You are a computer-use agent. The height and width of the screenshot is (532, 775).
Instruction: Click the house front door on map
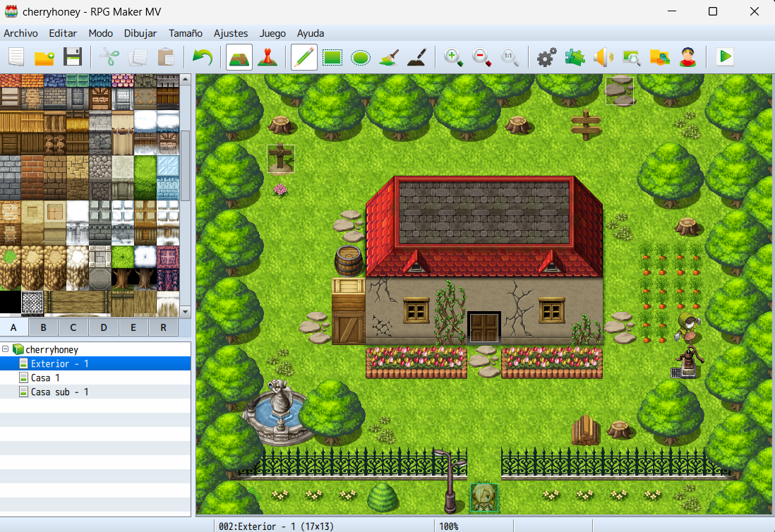tap(484, 327)
